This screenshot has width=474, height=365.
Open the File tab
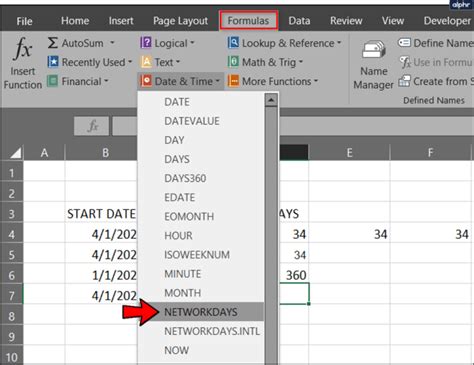[x=24, y=21]
